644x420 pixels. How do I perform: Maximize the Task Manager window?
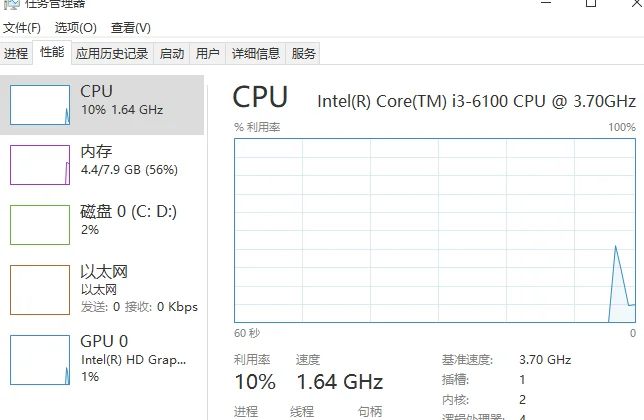[591, 4]
